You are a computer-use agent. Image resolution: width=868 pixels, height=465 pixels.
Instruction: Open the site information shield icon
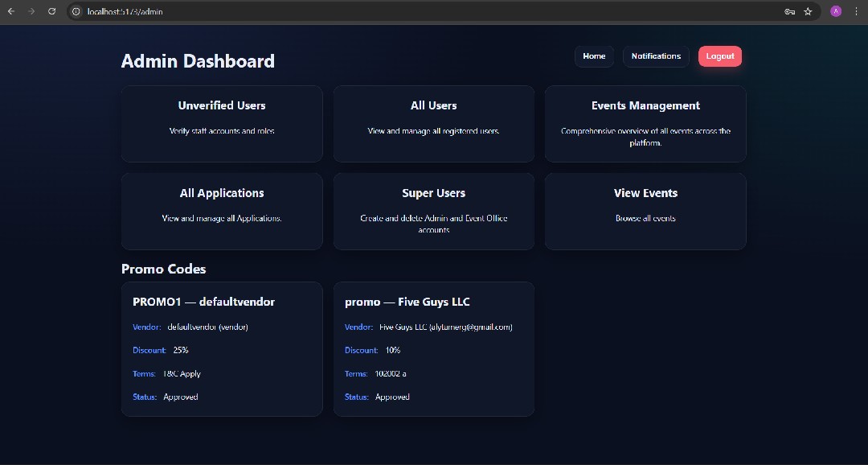[75, 11]
